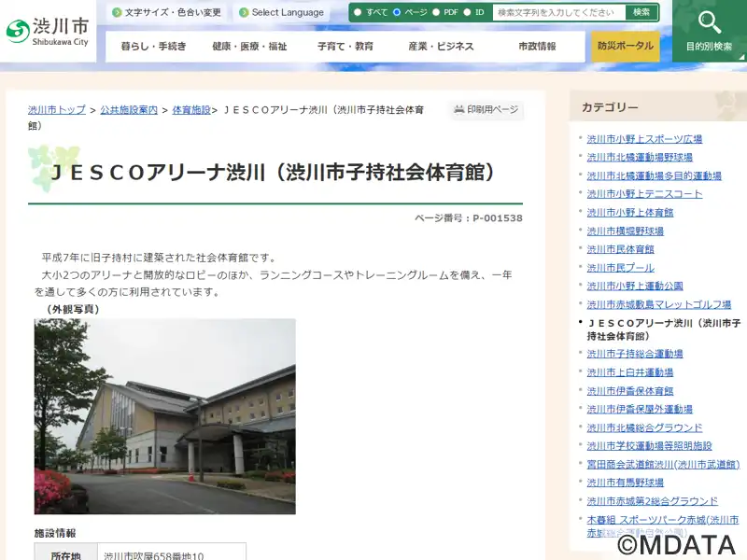747x560 pixels.
Task: Open the 暮らし・手続き menu
Action: click(x=153, y=46)
